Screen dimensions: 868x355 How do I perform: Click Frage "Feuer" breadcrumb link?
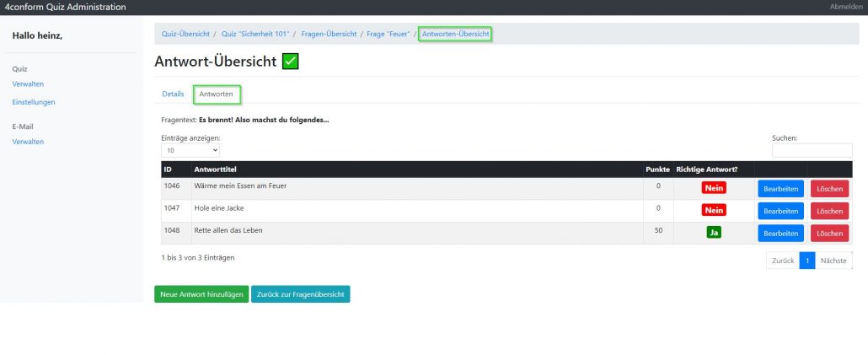click(x=388, y=34)
